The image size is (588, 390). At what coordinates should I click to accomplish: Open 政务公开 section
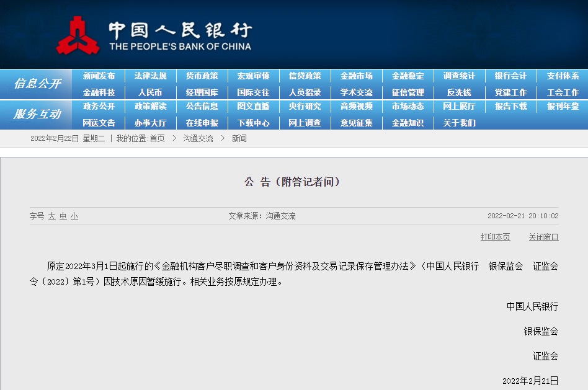(99, 107)
